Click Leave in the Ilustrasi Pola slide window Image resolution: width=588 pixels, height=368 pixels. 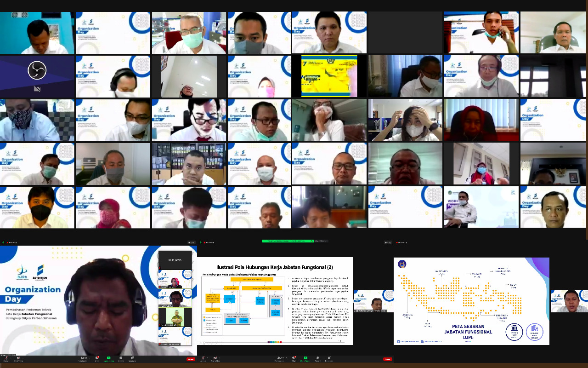[x=387, y=359]
